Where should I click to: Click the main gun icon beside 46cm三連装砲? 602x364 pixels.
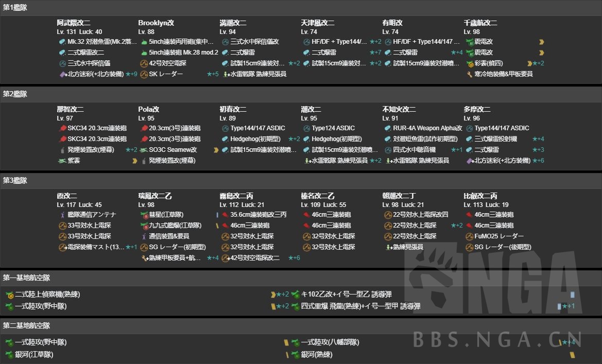[x=306, y=215]
